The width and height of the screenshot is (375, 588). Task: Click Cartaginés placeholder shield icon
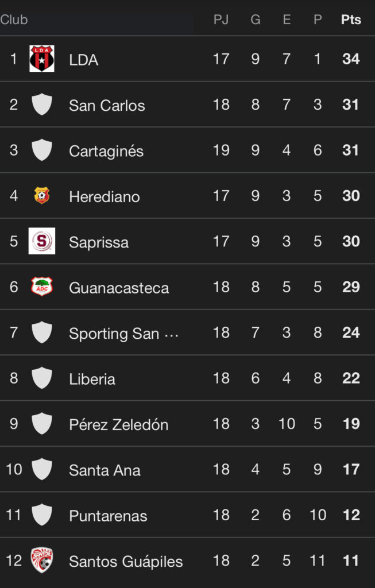click(42, 150)
